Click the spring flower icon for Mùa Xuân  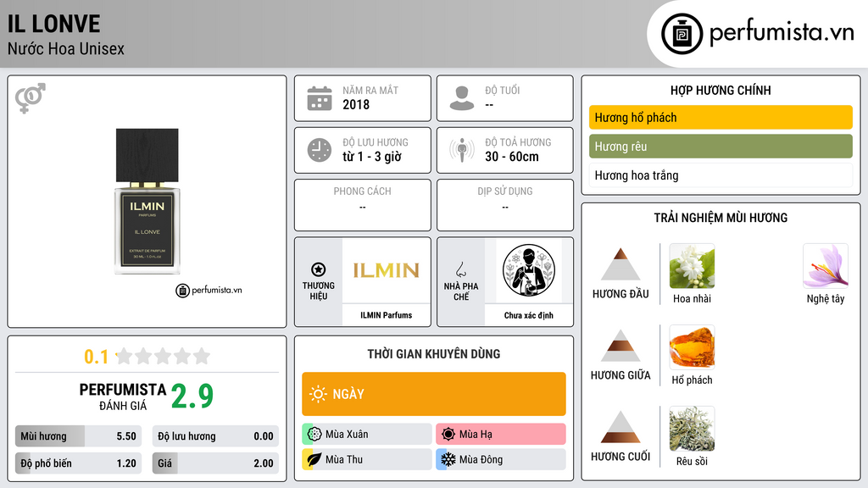tap(314, 435)
